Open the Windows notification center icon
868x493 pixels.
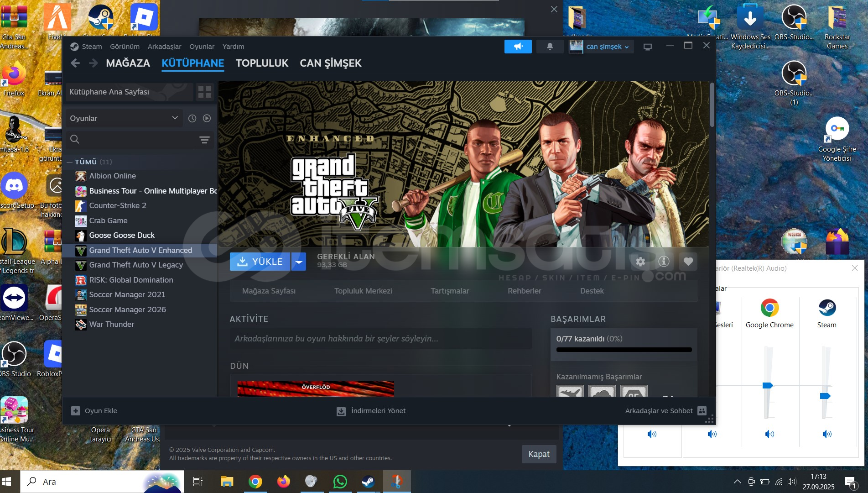pos(850,482)
